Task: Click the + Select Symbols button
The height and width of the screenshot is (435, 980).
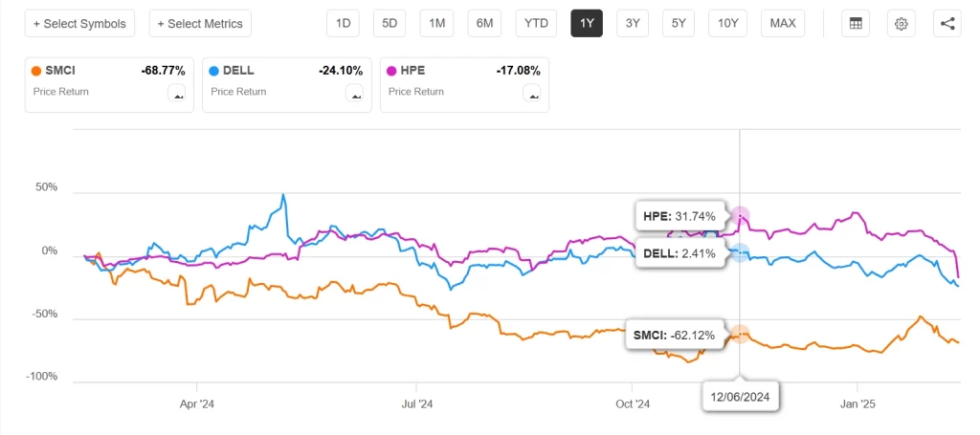Action: (x=79, y=24)
